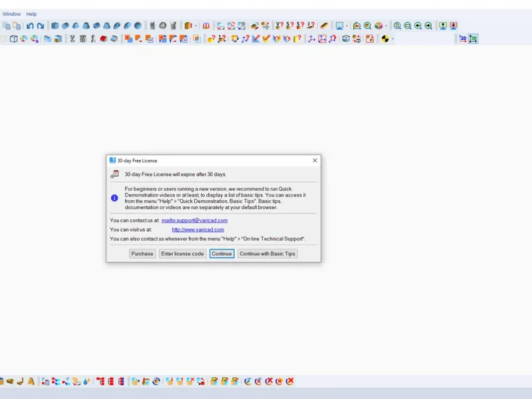Viewport: 532px width, 399px height.
Task: Open dropdown arrow next to monitor icon
Action: [x=346, y=26]
